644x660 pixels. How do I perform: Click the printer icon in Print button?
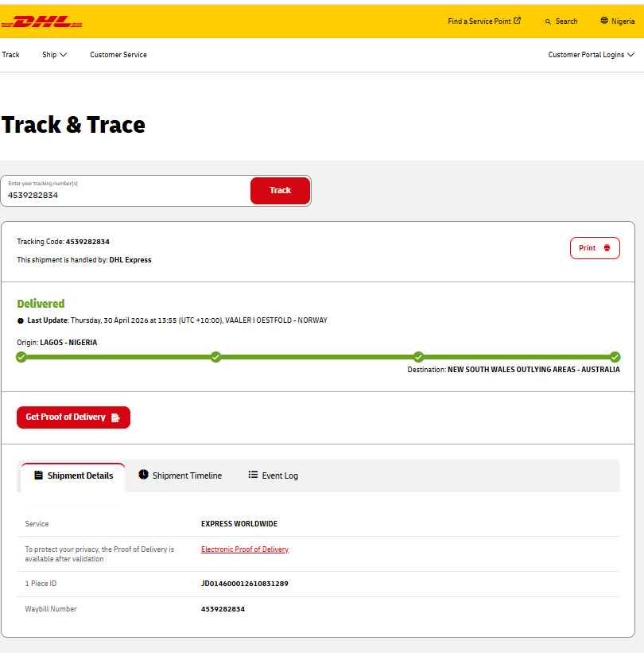607,248
